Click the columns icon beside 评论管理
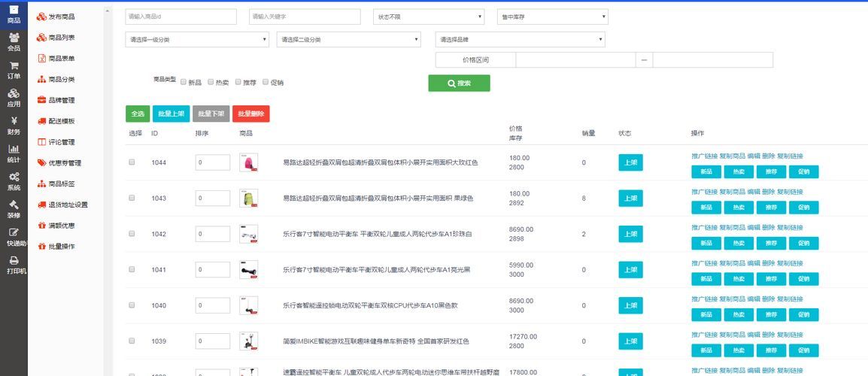This screenshot has width=868, height=376. [x=41, y=142]
